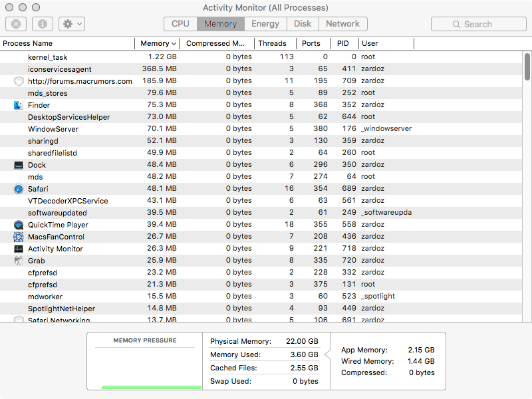Screen dimensions: 532x399
Task: Open the Network tab
Action: coord(342,24)
